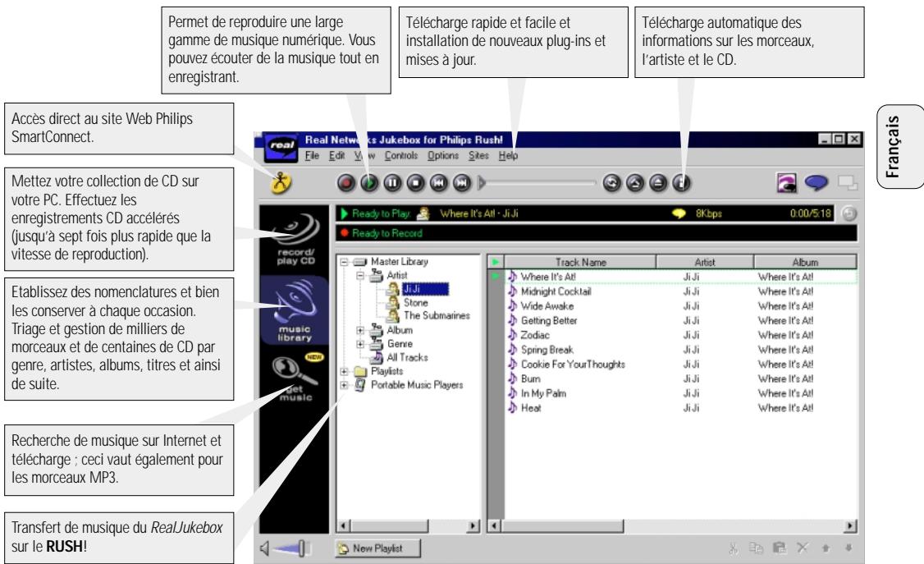Sort by the Track Name column header
Viewport: 924px width, 564px height.
tap(580, 262)
